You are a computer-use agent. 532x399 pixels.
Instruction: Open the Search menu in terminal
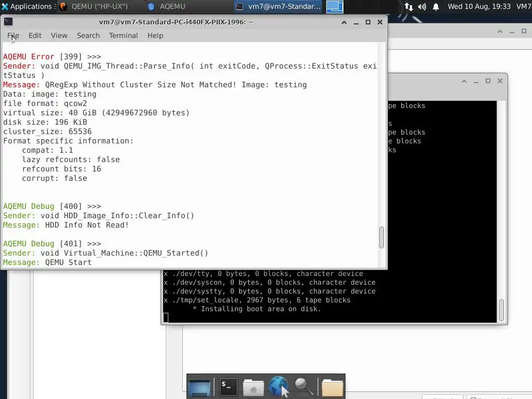tap(88, 36)
